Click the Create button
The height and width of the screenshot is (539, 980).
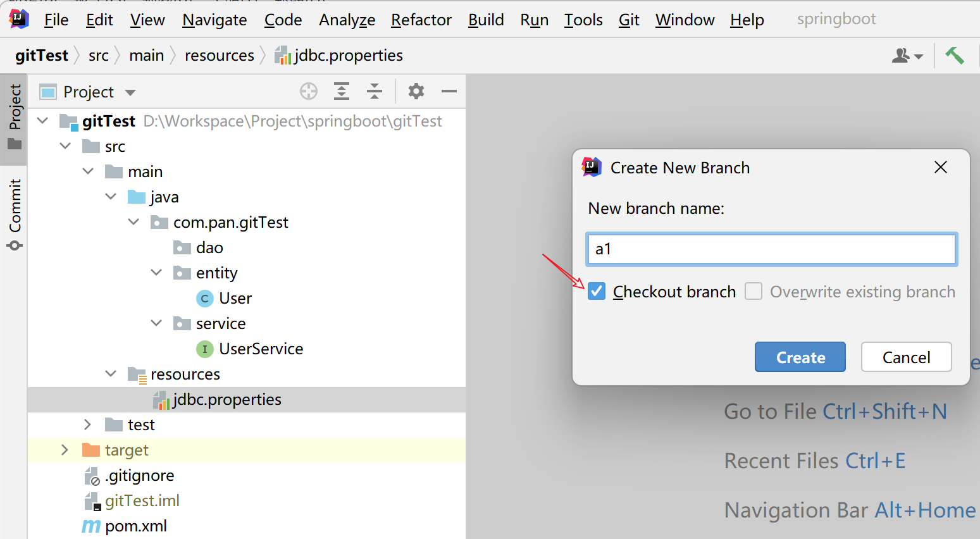[x=800, y=357]
